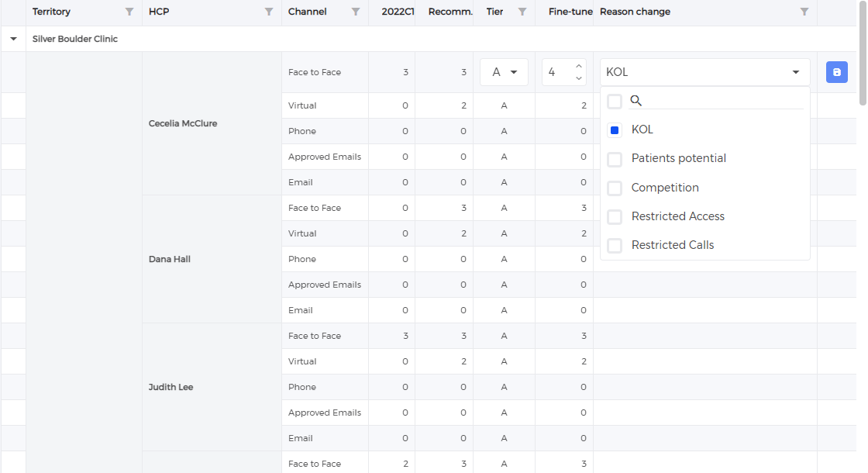Click the vertical scrollbar thumb
Image resolution: width=868 pixels, height=473 pixels.
click(x=863, y=53)
